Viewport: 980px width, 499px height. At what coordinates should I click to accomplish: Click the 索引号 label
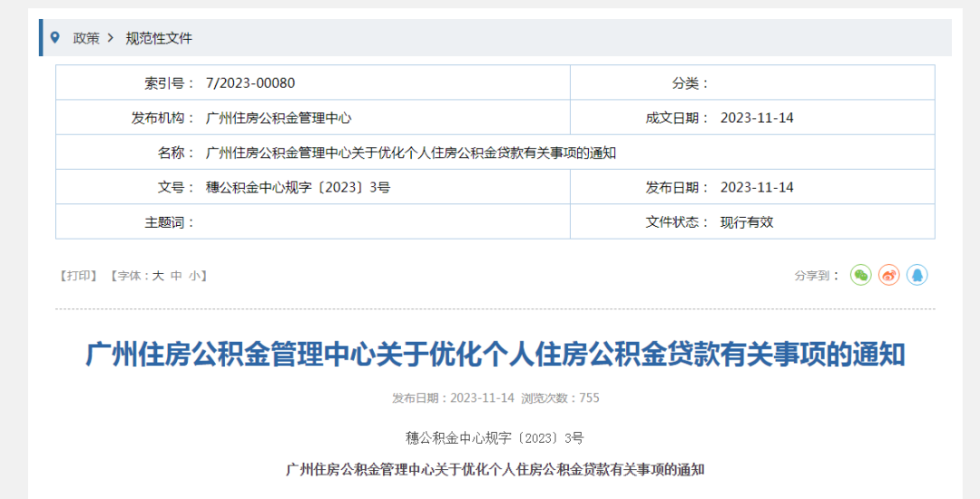click(170, 83)
